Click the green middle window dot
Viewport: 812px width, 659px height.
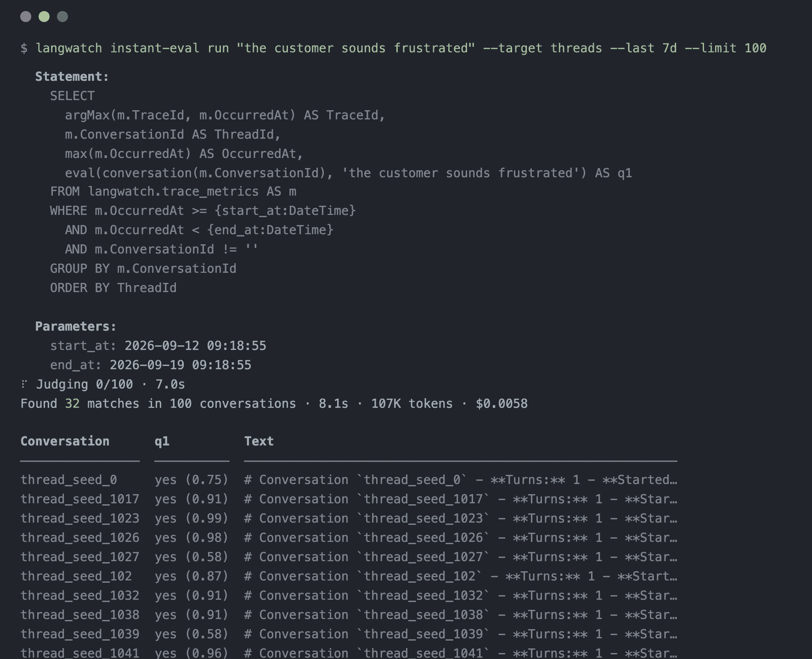(44, 17)
